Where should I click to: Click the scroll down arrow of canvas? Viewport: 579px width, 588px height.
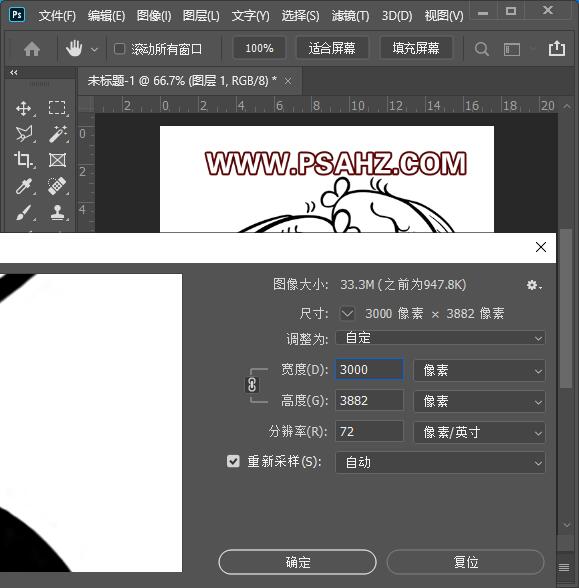click(567, 524)
